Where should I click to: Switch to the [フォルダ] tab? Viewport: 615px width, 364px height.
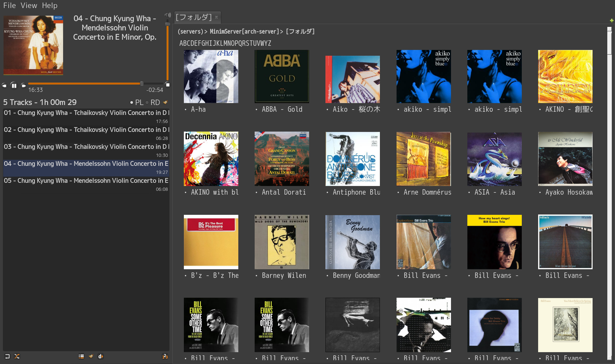point(194,17)
